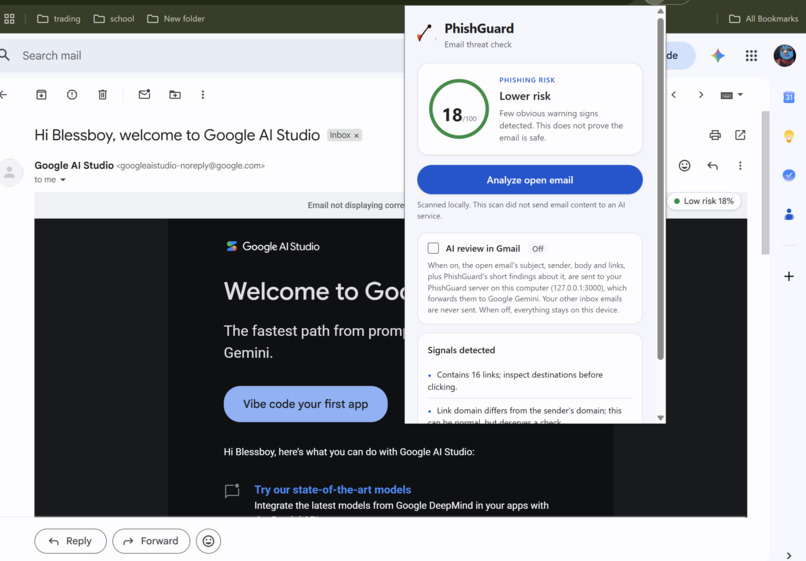This screenshot has height=561, width=806.
Task: Click Vibe code your first app
Action: coord(305,404)
